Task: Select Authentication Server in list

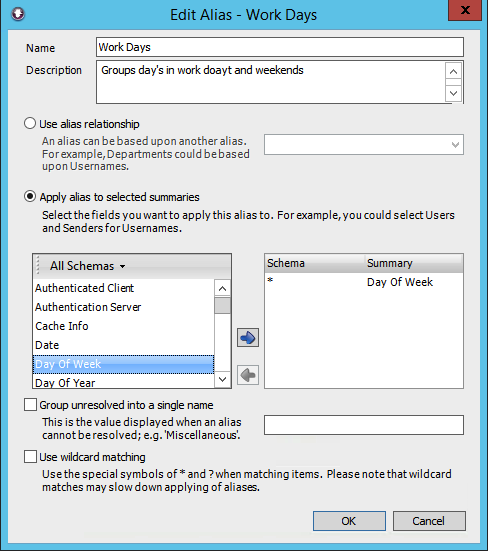Action: (124, 307)
